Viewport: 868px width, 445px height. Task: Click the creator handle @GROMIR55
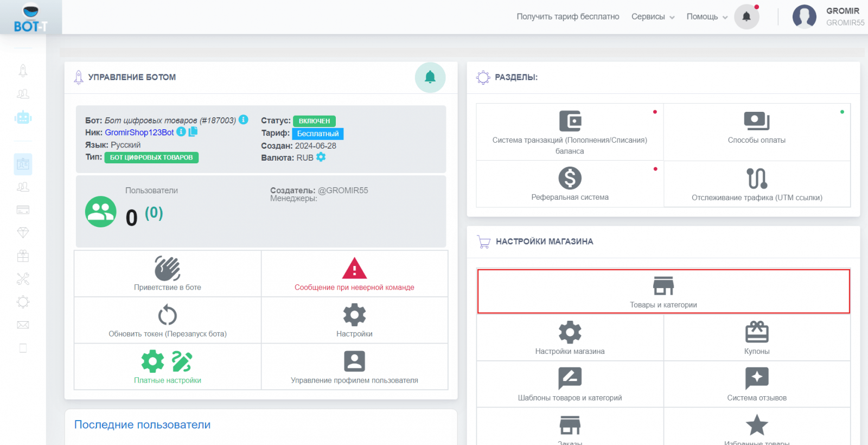[343, 190]
